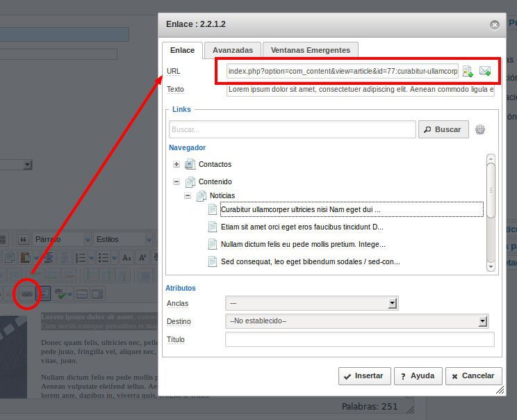Screen dimensions: 517x420
Task: Click the superscript icon in editor toolbar
Action: tap(142, 257)
